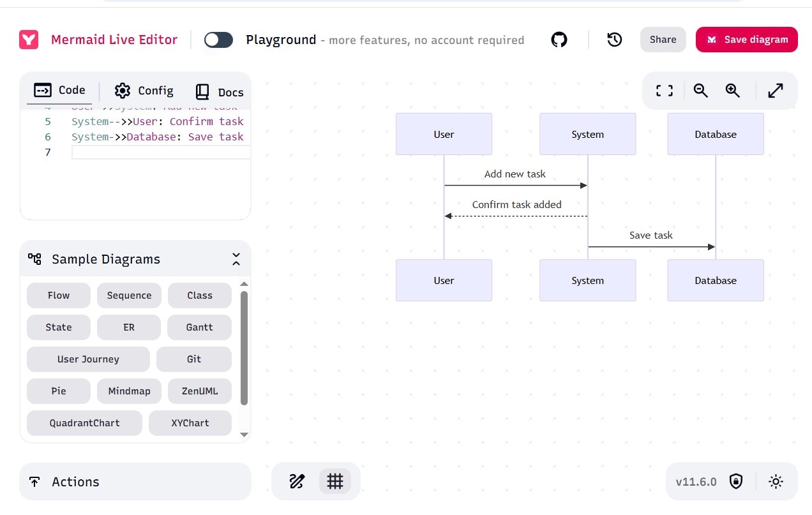The image size is (812, 515).
Task: Zoom out of the diagram
Action: [701, 91]
